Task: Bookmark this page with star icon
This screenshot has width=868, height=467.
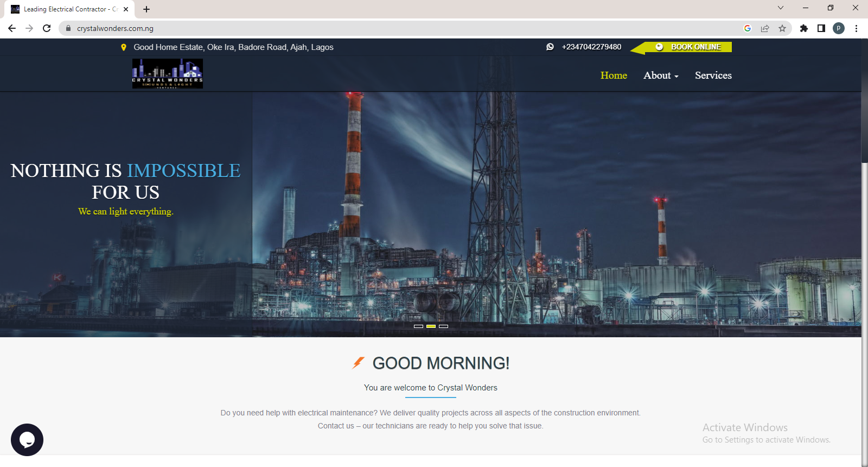Action: click(x=782, y=28)
